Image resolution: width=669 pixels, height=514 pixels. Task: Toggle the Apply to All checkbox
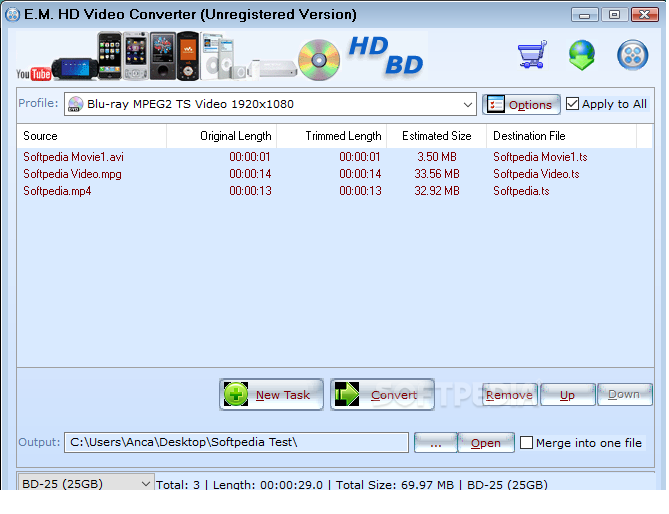(x=572, y=104)
